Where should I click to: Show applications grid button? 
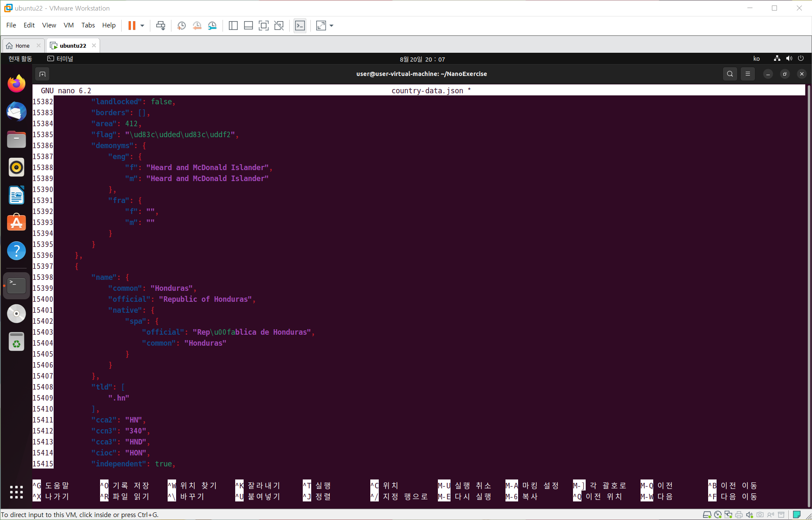click(x=16, y=492)
